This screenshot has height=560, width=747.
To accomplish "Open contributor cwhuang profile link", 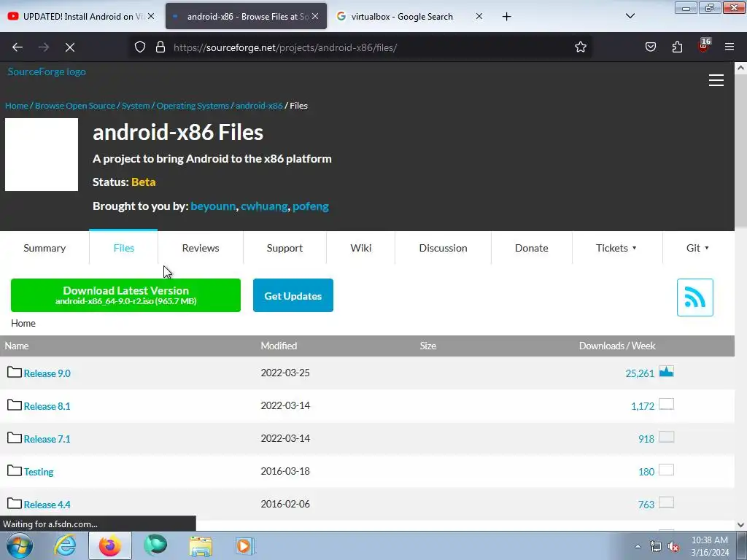I will point(264,206).
